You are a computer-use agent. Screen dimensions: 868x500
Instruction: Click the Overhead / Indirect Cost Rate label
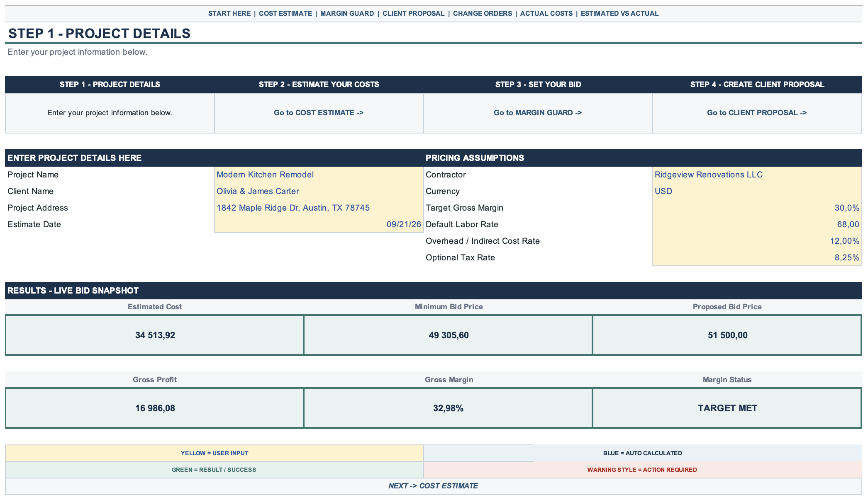tap(483, 241)
